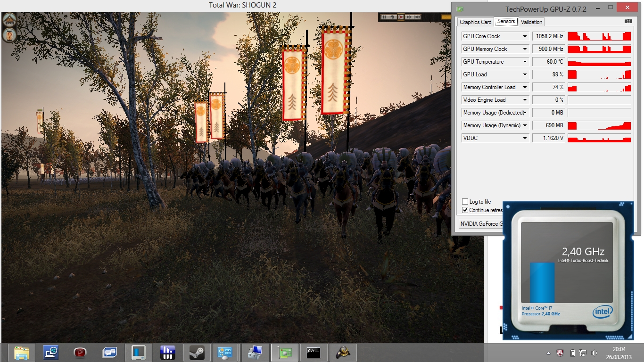The height and width of the screenshot is (362, 644).
Task: Expand the Memory Usage (Dedicated) dropdown
Action: click(x=525, y=113)
